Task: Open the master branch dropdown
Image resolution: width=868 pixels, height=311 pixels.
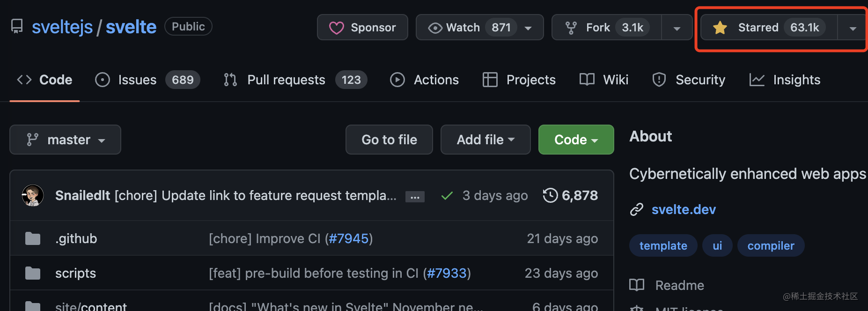Action: 65,140
